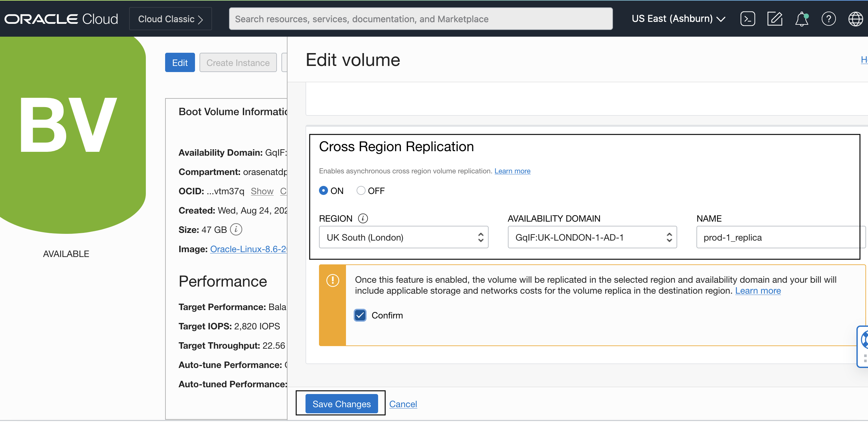Open the replication Learn more link
The height and width of the screenshot is (422, 868).
tap(512, 171)
